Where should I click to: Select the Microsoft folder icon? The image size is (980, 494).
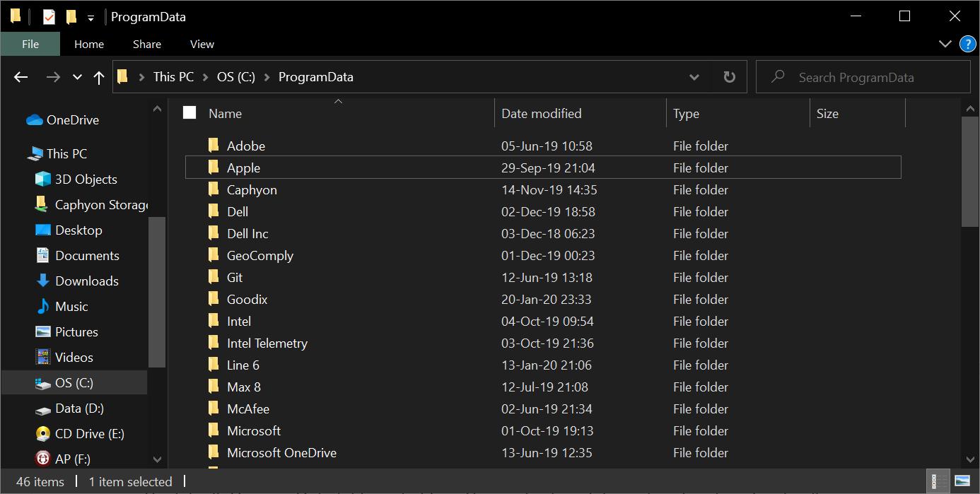coord(214,430)
